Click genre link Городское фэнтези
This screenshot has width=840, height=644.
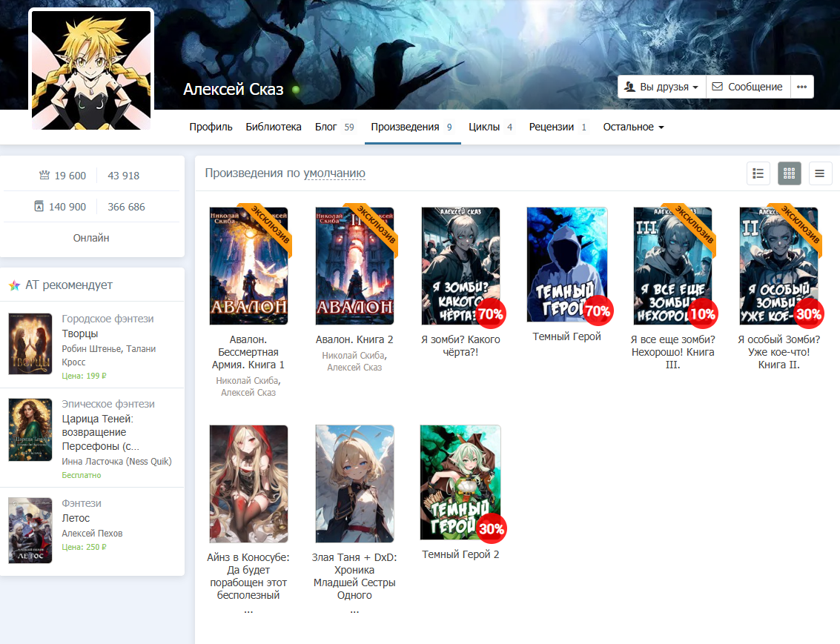(x=108, y=319)
